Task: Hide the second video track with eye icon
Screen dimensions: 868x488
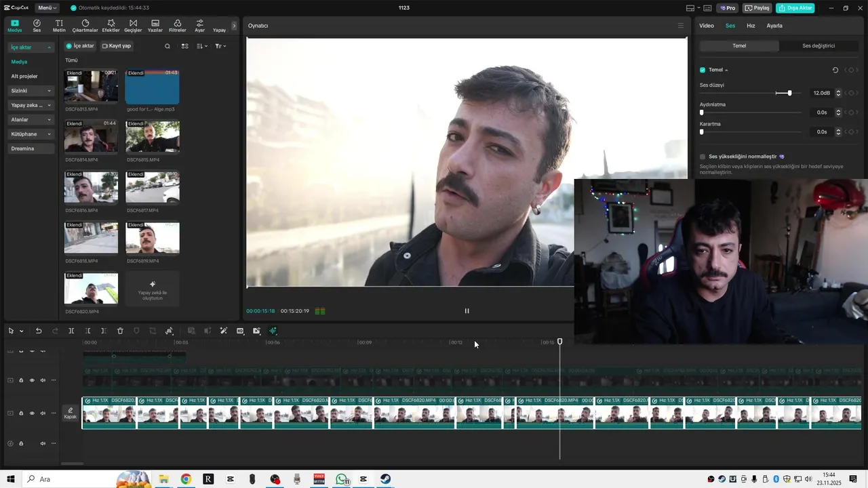Action: [x=31, y=380]
